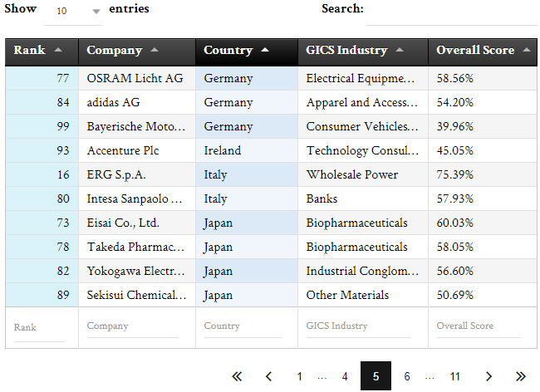Select the adidas AG cell
540x392 pixels.
coord(137,102)
